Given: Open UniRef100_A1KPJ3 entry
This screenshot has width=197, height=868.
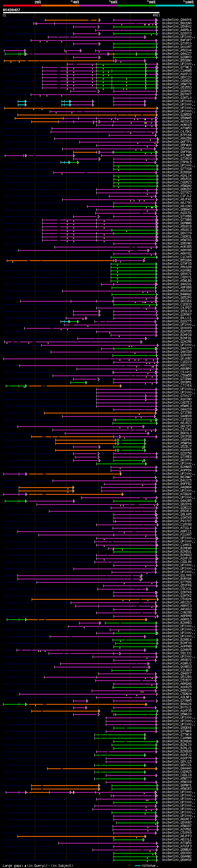Looking at the screenshot, I should [x=177, y=74].
